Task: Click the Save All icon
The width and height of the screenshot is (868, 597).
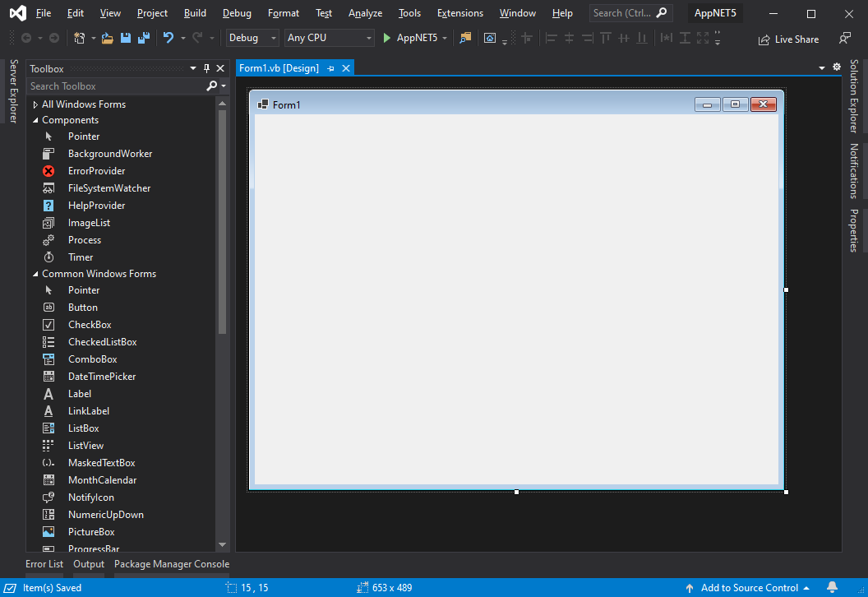Action: pyautogui.click(x=144, y=38)
